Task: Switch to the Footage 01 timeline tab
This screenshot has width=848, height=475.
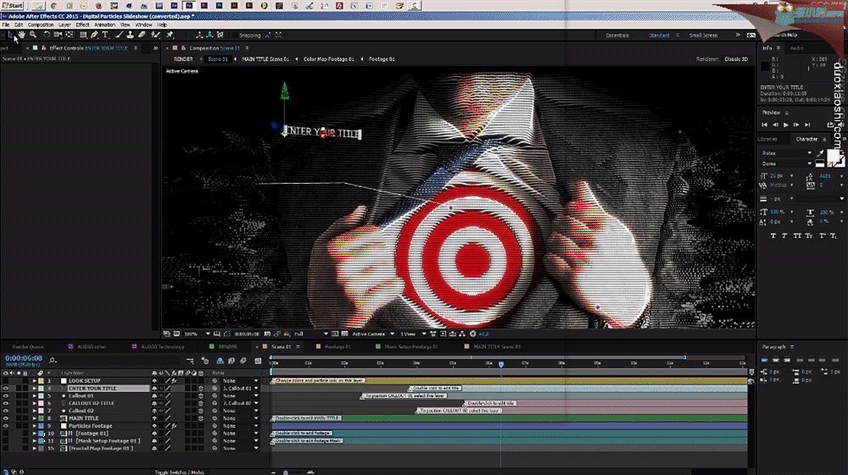Action: coord(338,347)
